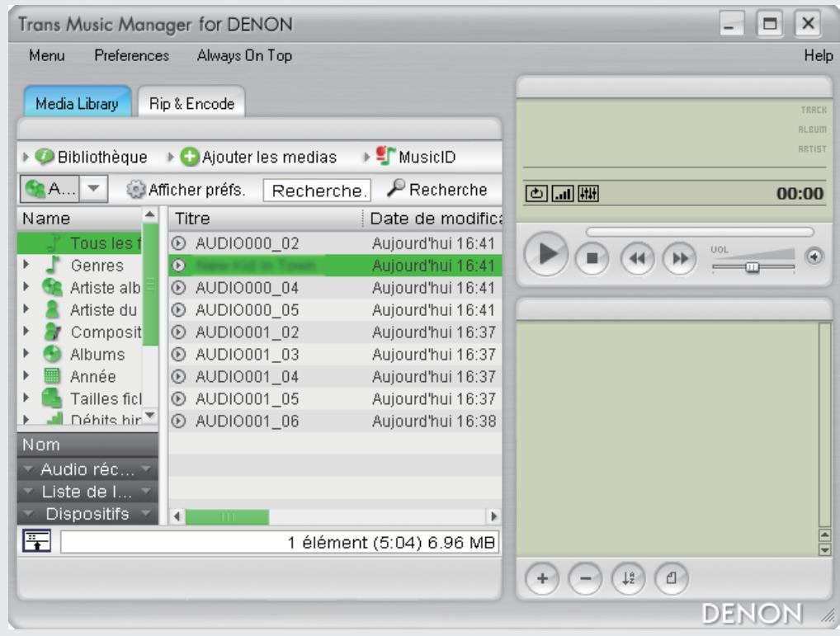Start playback with the Play button
The image size is (840, 636).
point(546,254)
